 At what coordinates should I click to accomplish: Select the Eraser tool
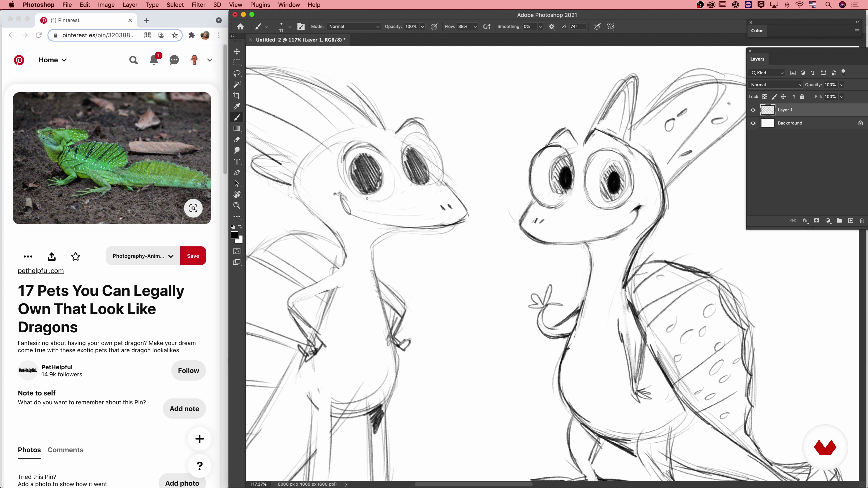click(237, 139)
